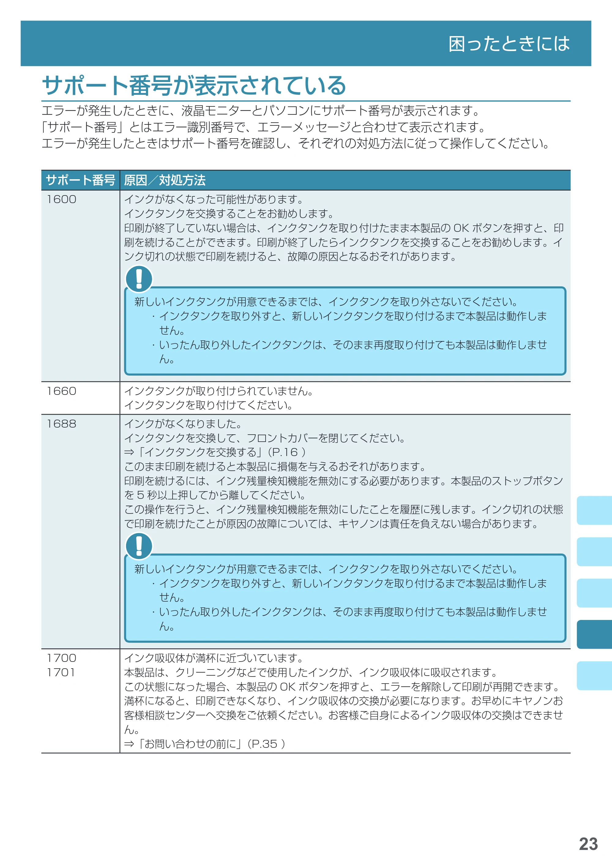Click the line このまま印刷を続けると本製品に損傷を与えるおそれがあります。
This screenshot has height=868, width=612.
[275, 466]
